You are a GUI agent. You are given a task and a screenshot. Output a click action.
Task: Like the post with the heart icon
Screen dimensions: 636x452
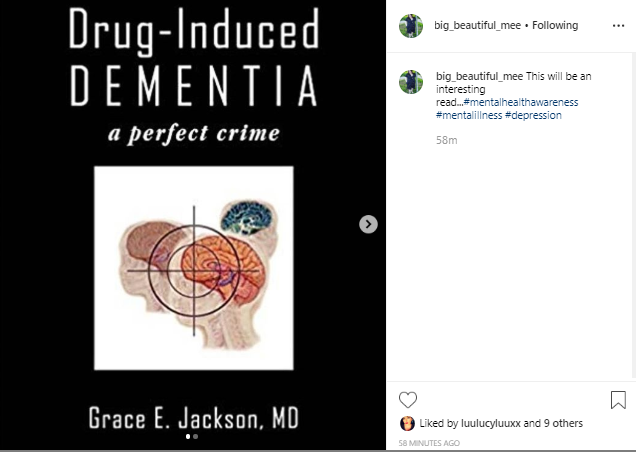[408, 400]
